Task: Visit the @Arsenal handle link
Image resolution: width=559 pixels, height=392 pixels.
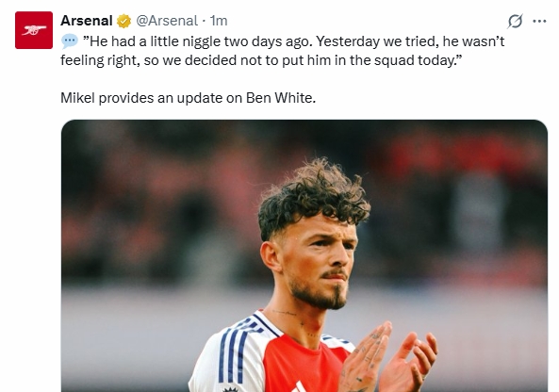Action: pos(167,21)
